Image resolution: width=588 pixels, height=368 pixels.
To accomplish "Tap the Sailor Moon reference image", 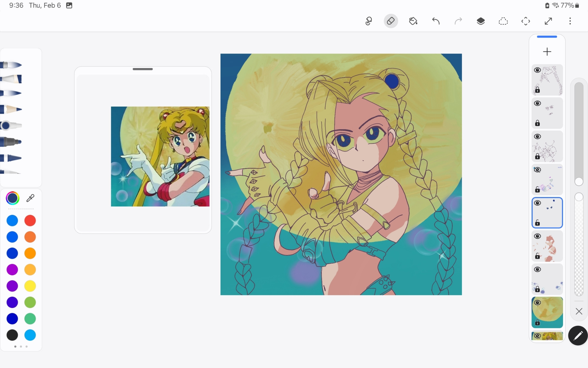I will pyautogui.click(x=160, y=157).
